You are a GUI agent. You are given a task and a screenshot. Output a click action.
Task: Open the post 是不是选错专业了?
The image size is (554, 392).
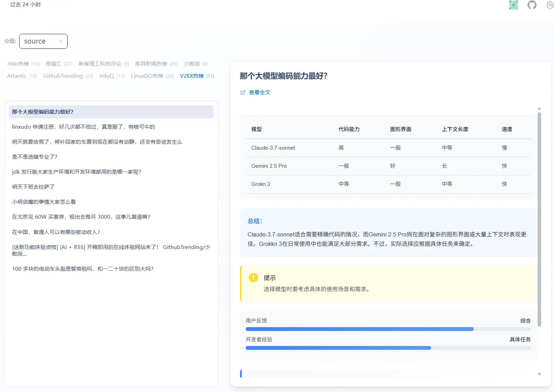pos(111,157)
